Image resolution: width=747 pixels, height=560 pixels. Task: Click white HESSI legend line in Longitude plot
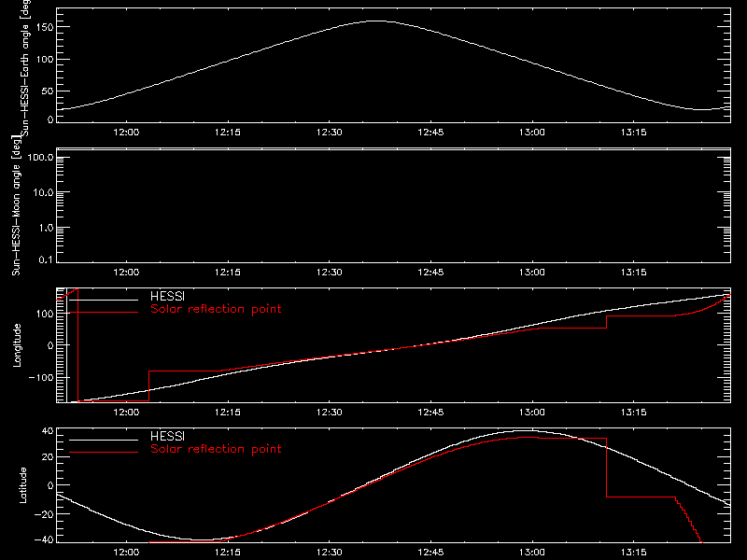click(104, 300)
